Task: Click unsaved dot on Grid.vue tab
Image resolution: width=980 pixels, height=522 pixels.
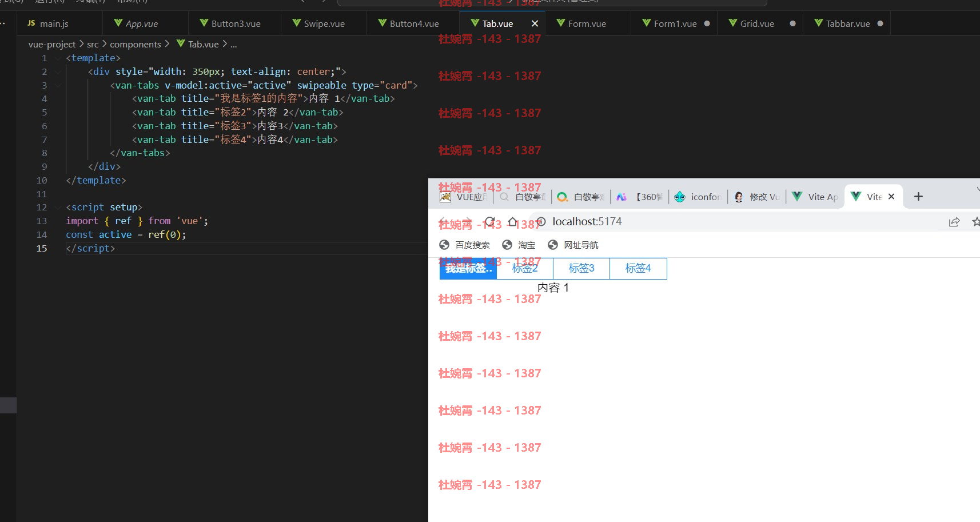Action: 792,23
